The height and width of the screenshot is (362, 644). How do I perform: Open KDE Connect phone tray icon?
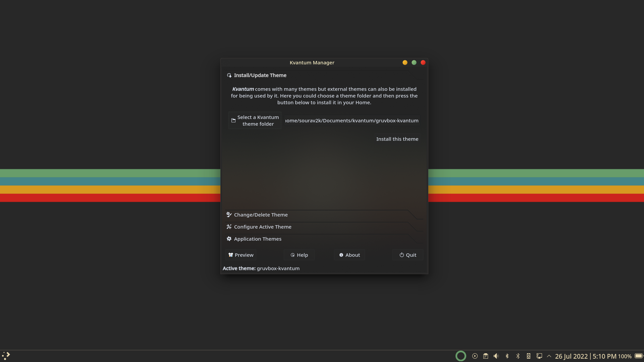[x=529, y=356]
